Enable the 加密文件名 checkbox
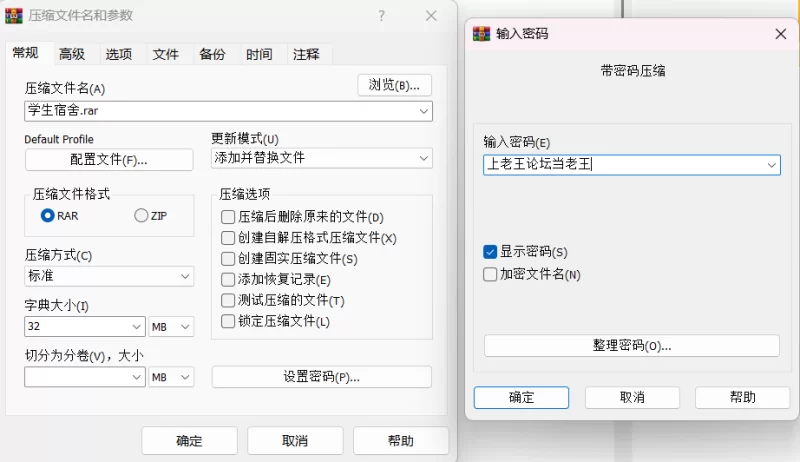The image size is (800, 462). pyautogui.click(x=490, y=274)
